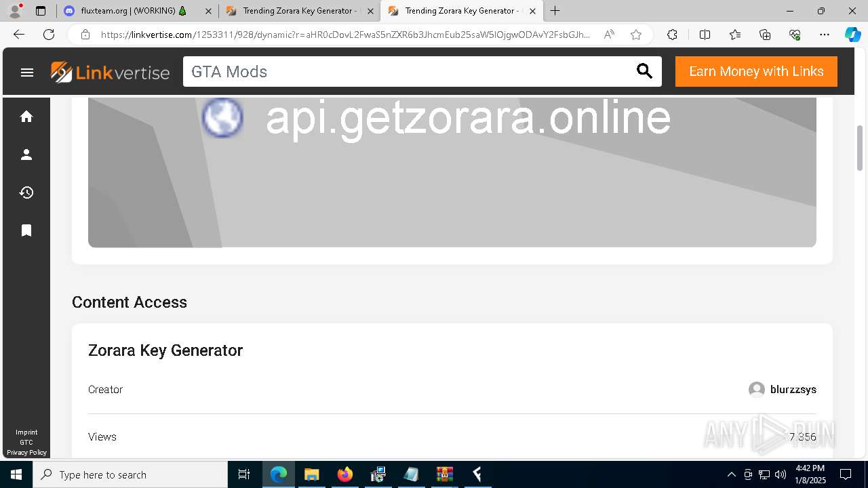The width and height of the screenshot is (868, 488).
Task: Show hidden system tray icons
Action: (731, 474)
